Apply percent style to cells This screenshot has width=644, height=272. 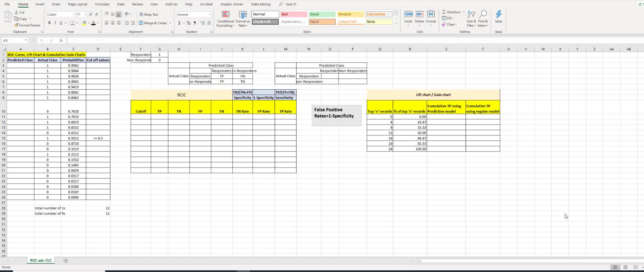(189, 23)
